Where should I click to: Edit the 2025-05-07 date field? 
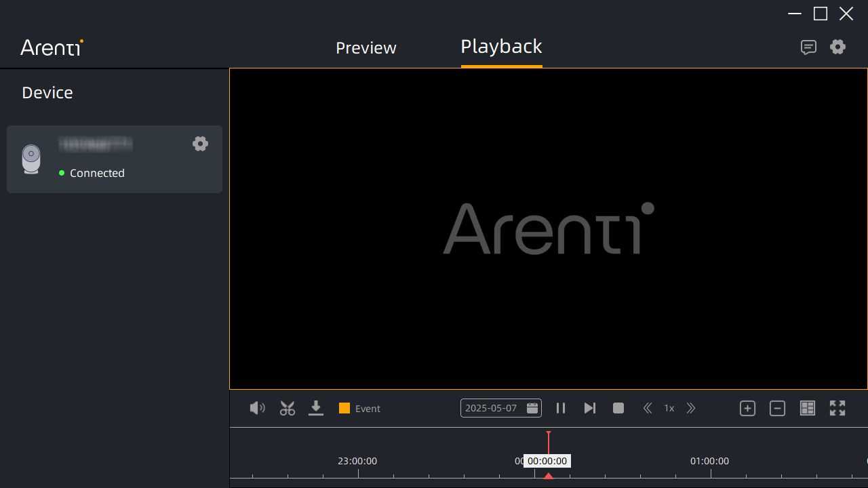point(501,408)
